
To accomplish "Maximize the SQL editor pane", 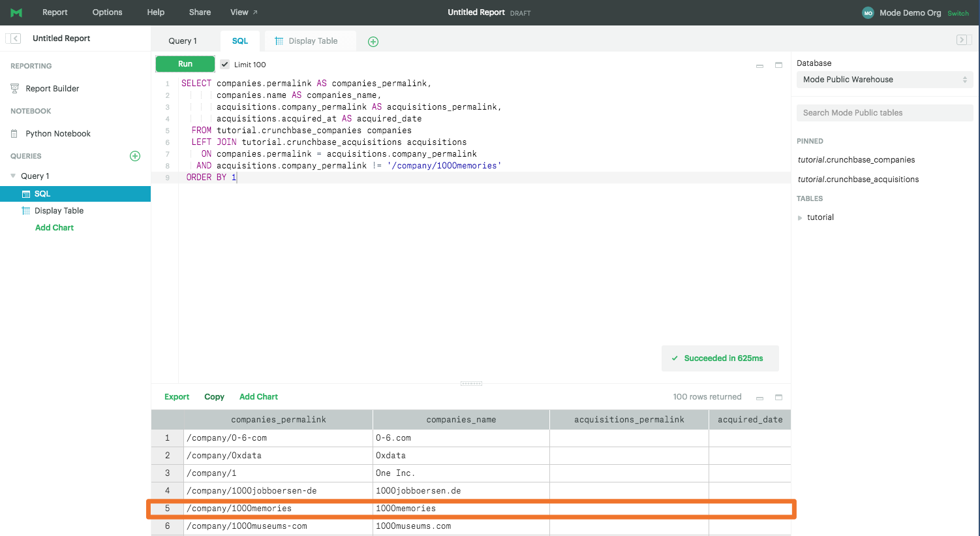I will pyautogui.click(x=778, y=65).
